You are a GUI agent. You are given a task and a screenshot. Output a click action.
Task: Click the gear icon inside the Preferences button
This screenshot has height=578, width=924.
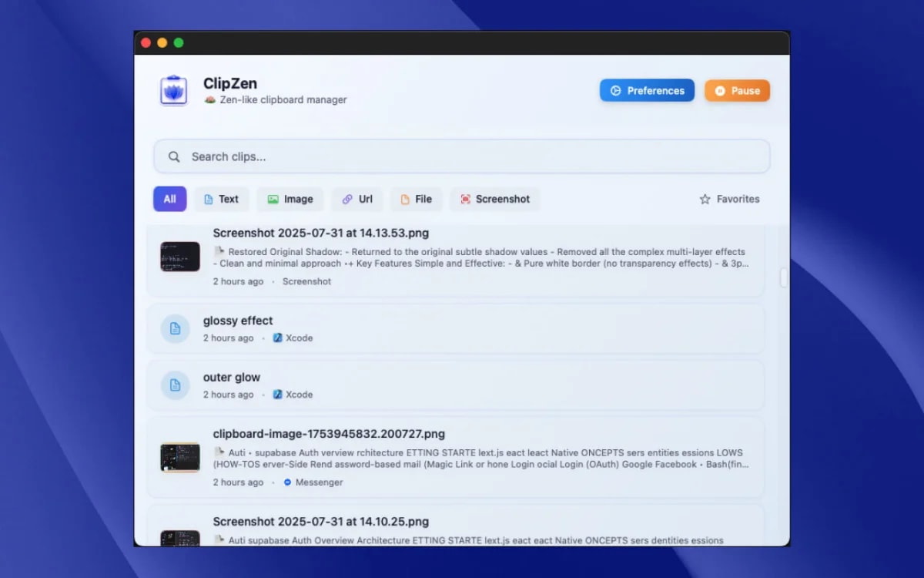coord(615,90)
